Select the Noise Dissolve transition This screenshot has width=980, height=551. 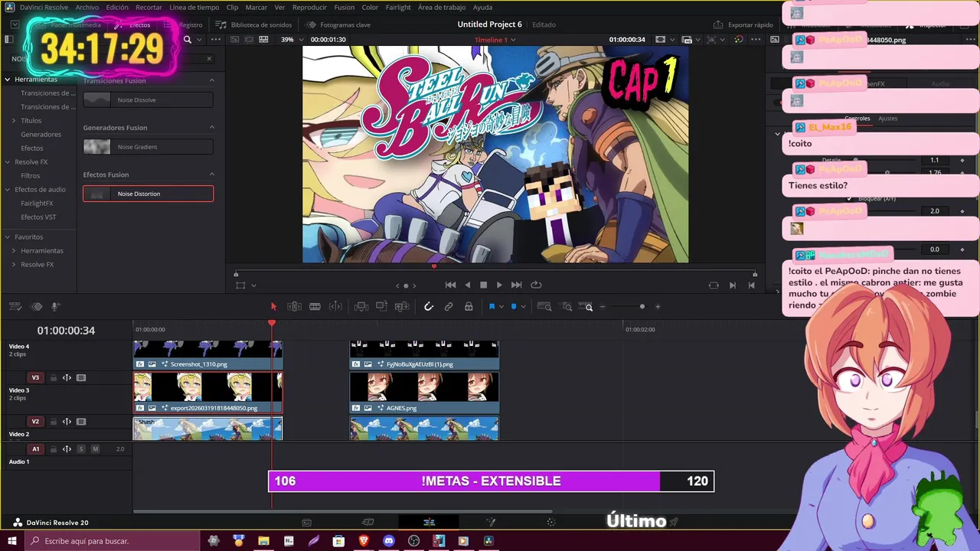click(148, 99)
